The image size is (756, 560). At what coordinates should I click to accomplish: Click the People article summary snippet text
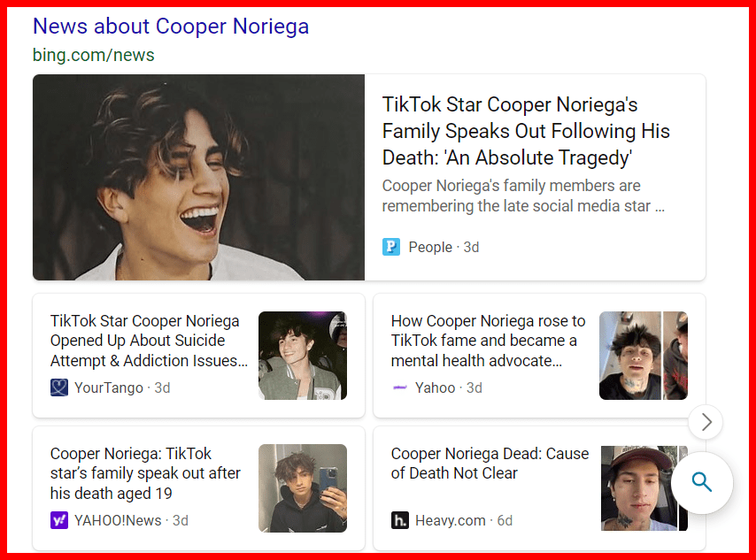pyautogui.click(x=523, y=196)
